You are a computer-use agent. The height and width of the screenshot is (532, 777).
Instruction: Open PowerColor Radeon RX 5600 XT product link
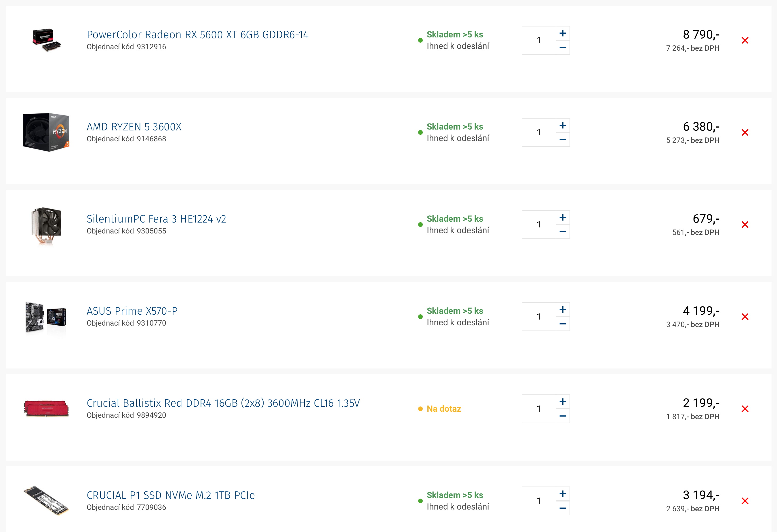click(198, 35)
